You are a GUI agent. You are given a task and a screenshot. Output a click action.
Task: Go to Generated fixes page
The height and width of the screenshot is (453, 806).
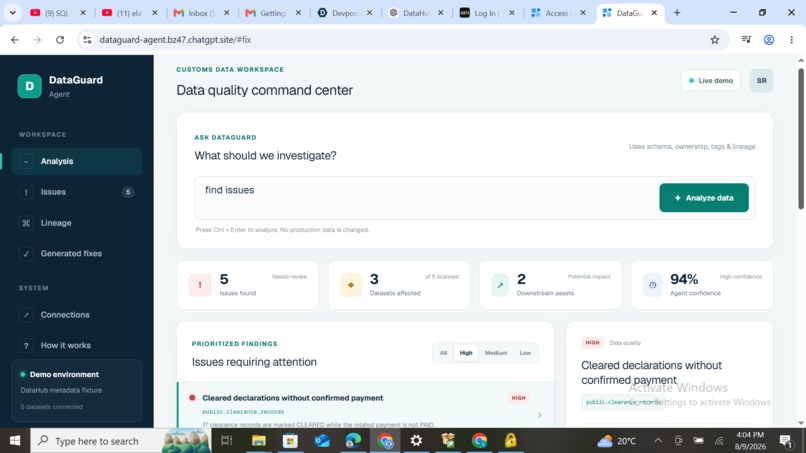tap(77, 253)
